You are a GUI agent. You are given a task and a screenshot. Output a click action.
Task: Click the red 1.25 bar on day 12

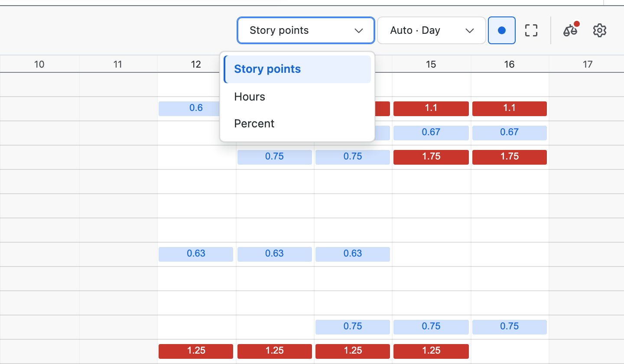[196, 351]
